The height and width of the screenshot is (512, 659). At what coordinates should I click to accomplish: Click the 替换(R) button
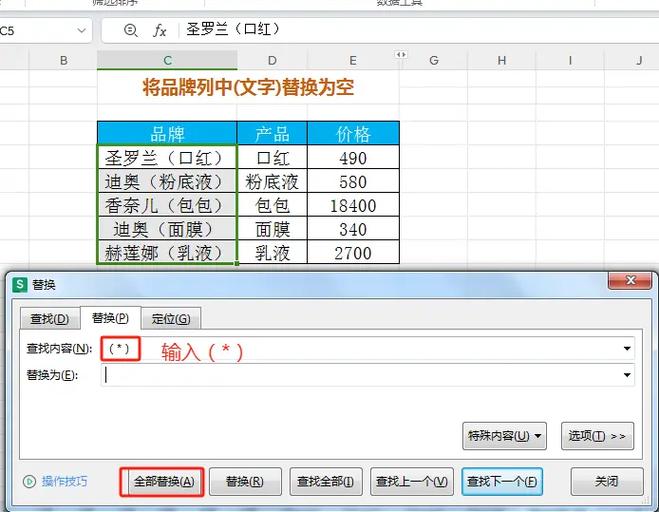(245, 481)
